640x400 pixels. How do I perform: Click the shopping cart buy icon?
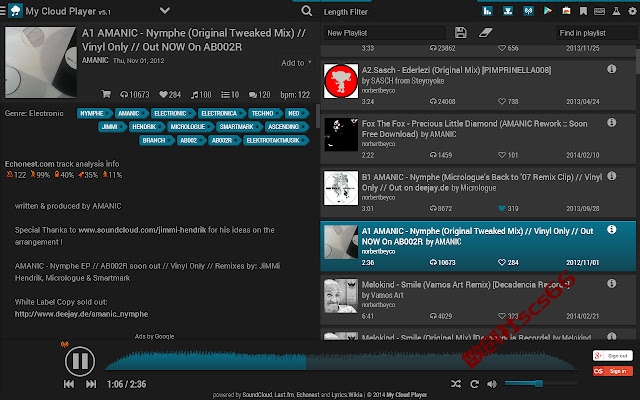tap(106, 94)
